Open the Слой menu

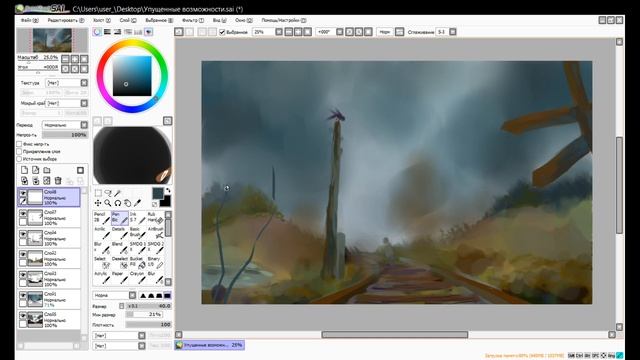[128, 20]
